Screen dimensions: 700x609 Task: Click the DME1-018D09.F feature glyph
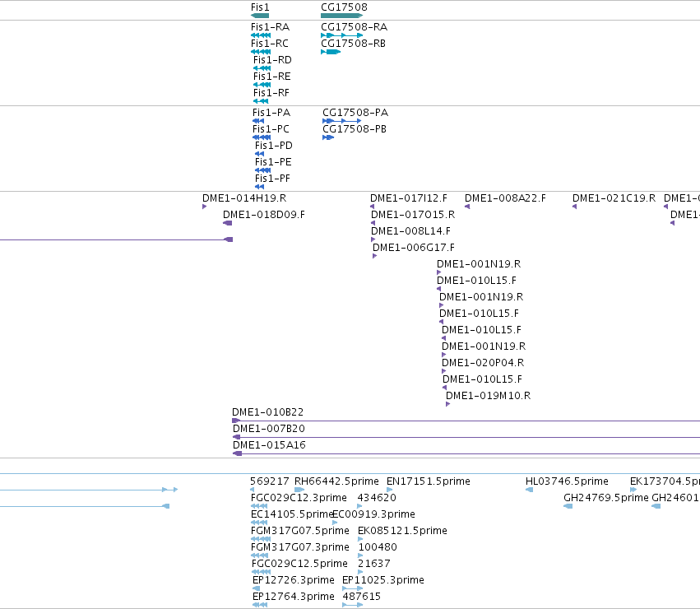[228, 223]
